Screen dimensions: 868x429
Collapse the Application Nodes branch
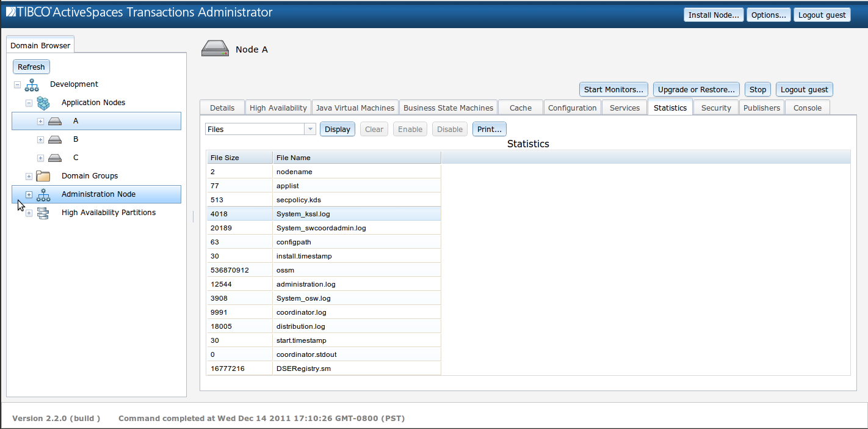(29, 103)
